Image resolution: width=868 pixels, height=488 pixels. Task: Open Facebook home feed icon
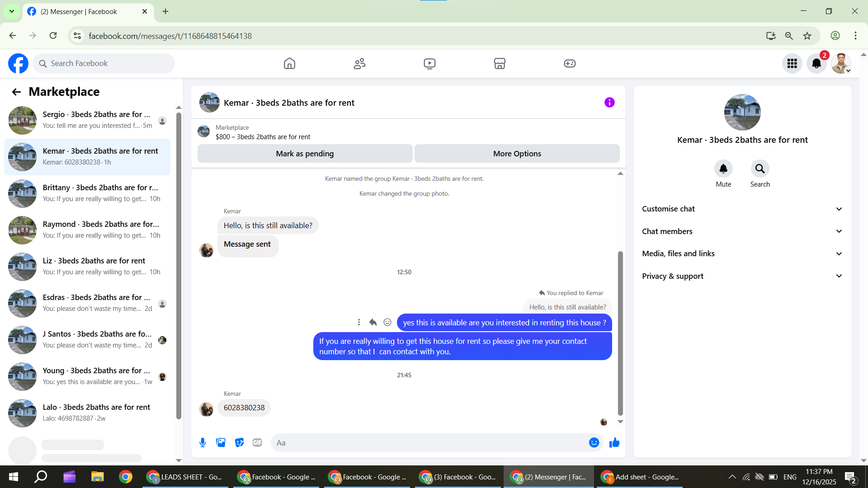[x=289, y=64]
